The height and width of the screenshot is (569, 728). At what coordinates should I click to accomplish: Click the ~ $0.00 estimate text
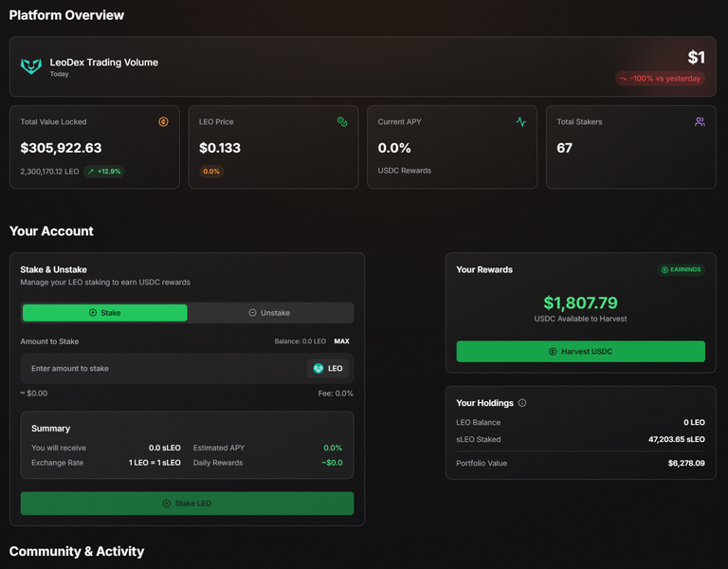[x=34, y=394]
